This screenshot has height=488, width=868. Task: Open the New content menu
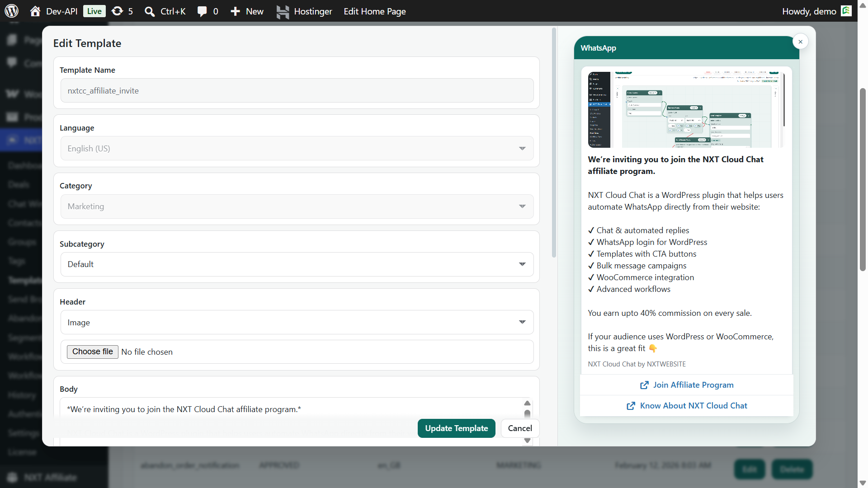pos(247,11)
